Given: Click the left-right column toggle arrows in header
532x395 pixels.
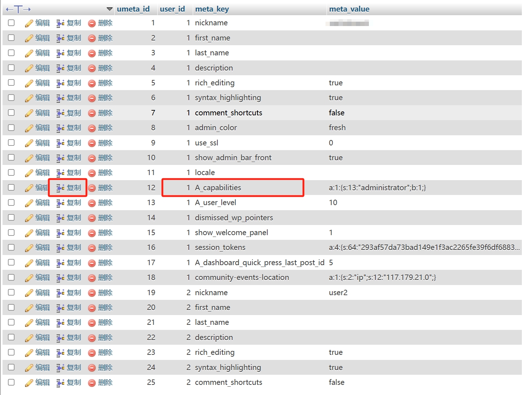Looking at the screenshot, I should tap(18, 9).
